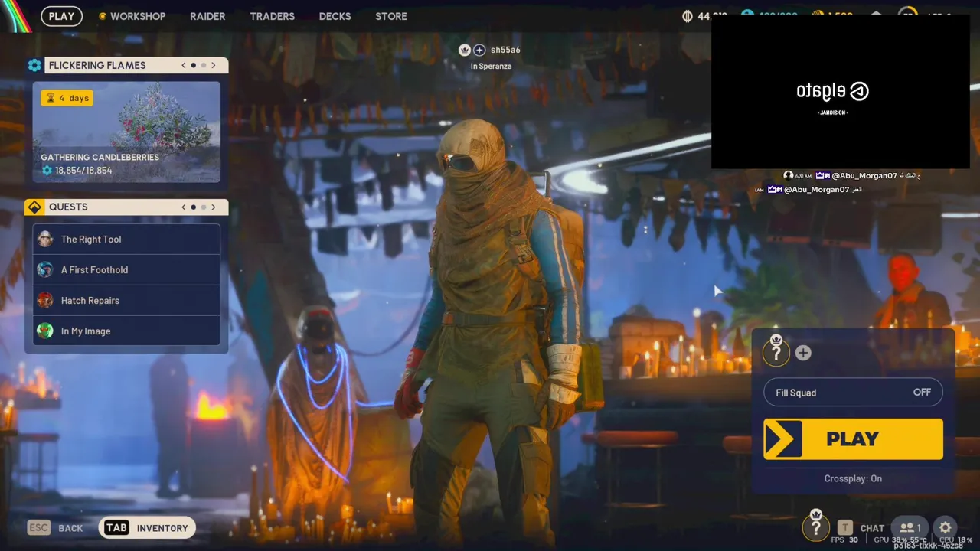Screen dimensions: 980x551
Task: Click the Elgato no-signal overlay
Action: pyautogui.click(x=841, y=92)
